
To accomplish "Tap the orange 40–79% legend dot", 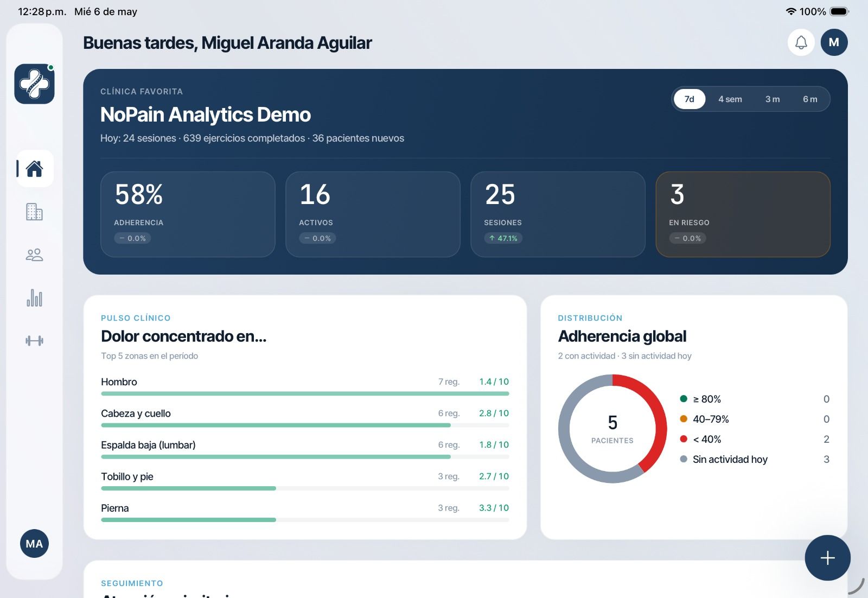I will pyautogui.click(x=684, y=419).
